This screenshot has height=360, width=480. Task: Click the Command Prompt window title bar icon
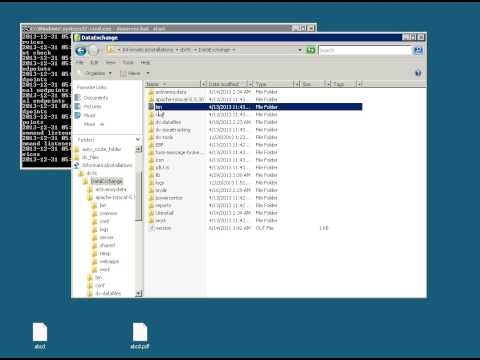(26, 29)
